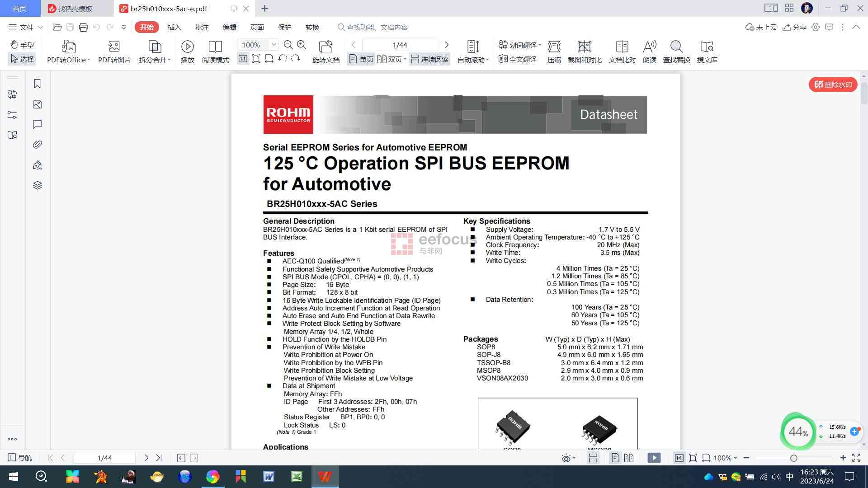
Task: Open the comments panel in sidebar
Action: click(x=38, y=124)
